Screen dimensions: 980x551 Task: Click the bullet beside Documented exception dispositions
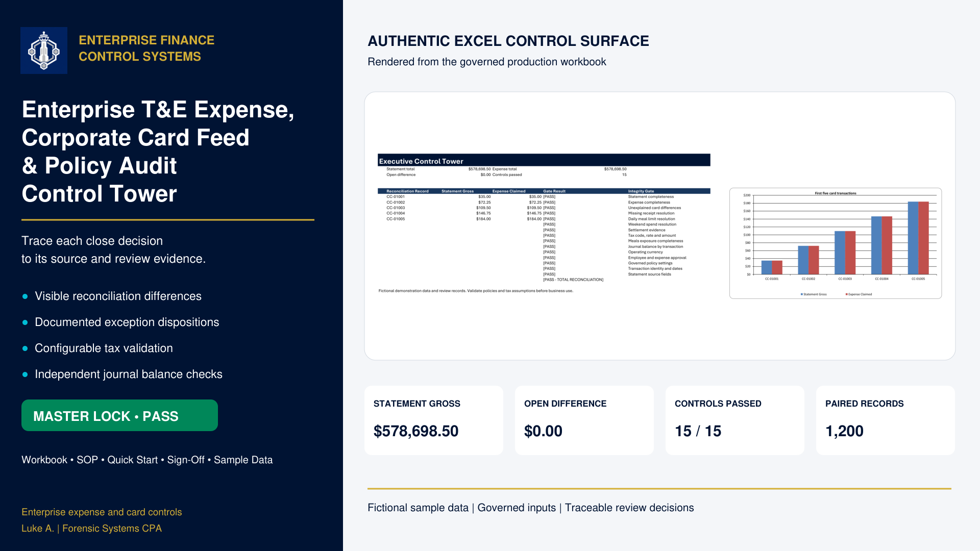coord(25,322)
